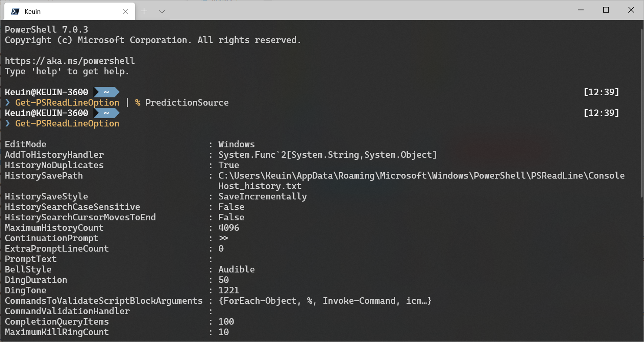Screen dimensions: 644x342
Task: Click the BellStyle Audible entry
Action: coord(237,269)
